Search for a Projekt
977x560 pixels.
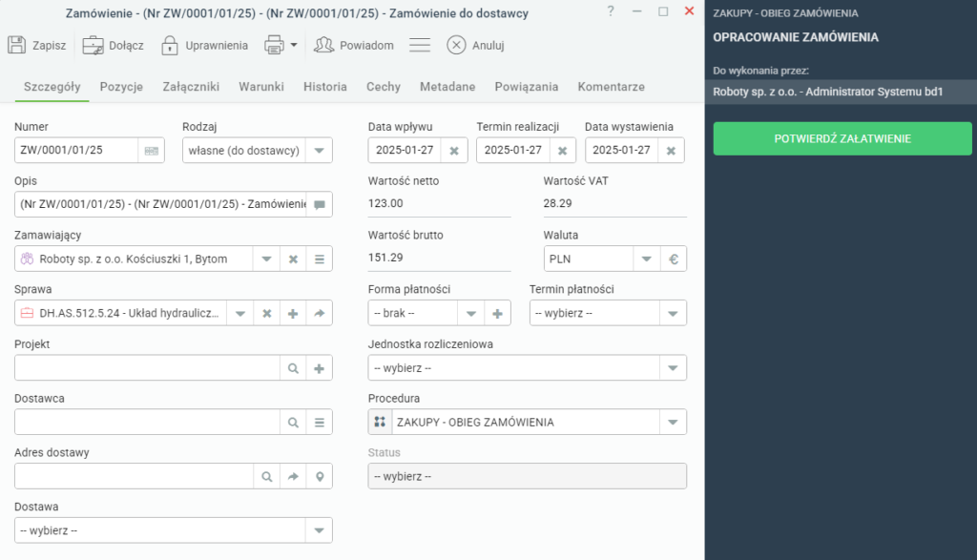[293, 368]
